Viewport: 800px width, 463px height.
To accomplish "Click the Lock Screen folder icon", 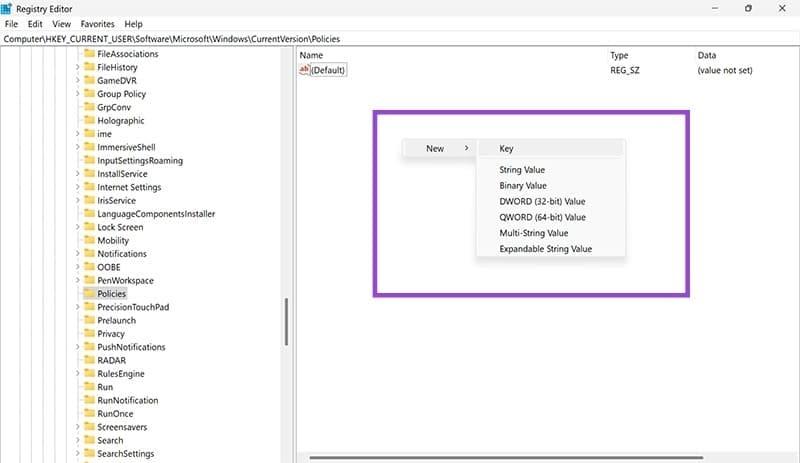I will pyautogui.click(x=89, y=227).
